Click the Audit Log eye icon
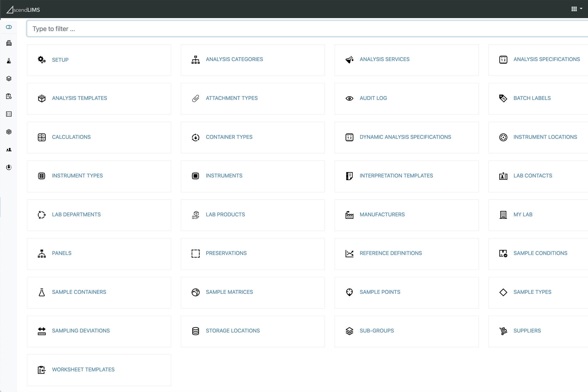Image resolution: width=588 pixels, height=392 pixels. [349, 98]
